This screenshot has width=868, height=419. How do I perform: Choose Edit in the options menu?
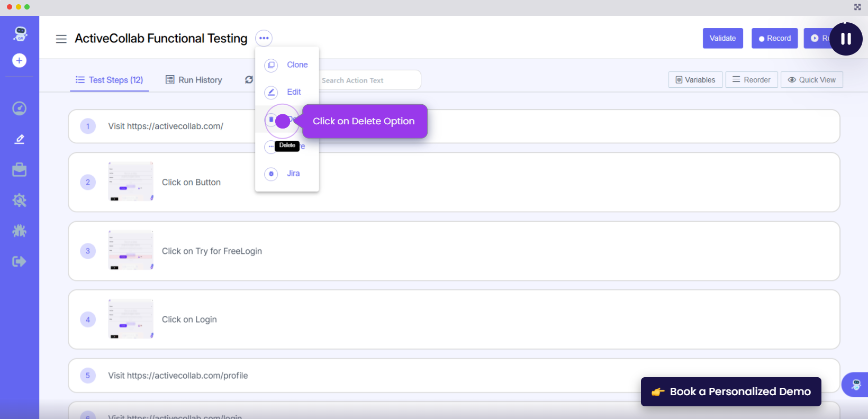pos(293,92)
